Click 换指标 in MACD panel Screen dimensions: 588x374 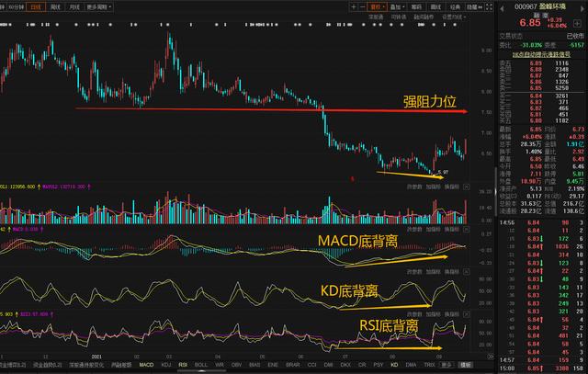click(451, 229)
